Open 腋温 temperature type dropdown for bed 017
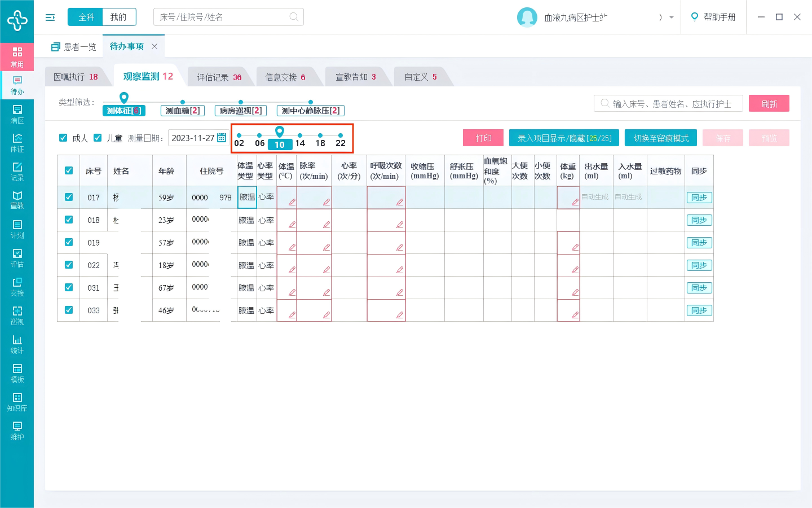 point(247,198)
